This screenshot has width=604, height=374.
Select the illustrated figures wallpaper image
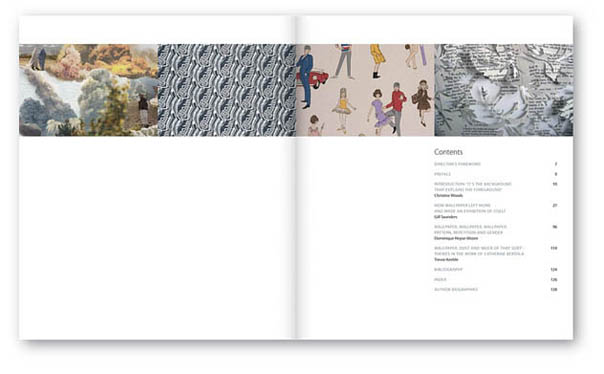pos(365,90)
